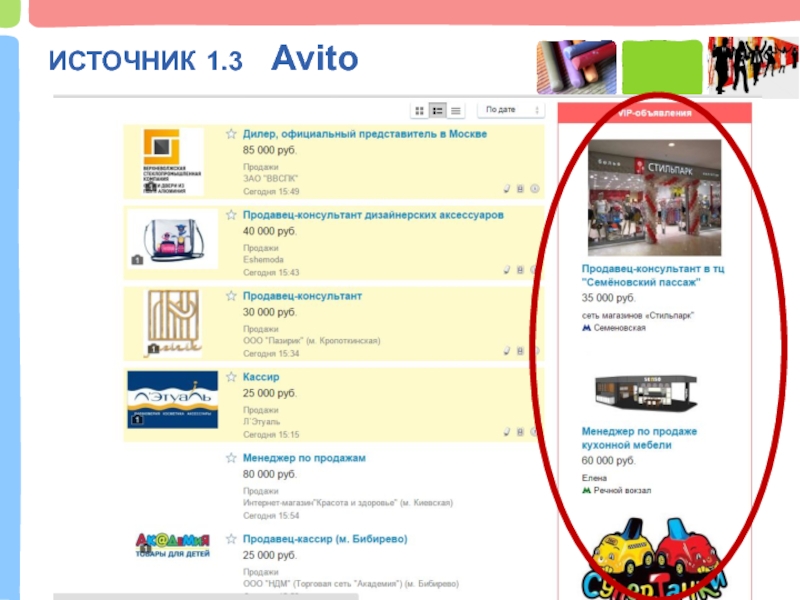Click the photo count badge on the Л'Этуаль logo

[137, 419]
